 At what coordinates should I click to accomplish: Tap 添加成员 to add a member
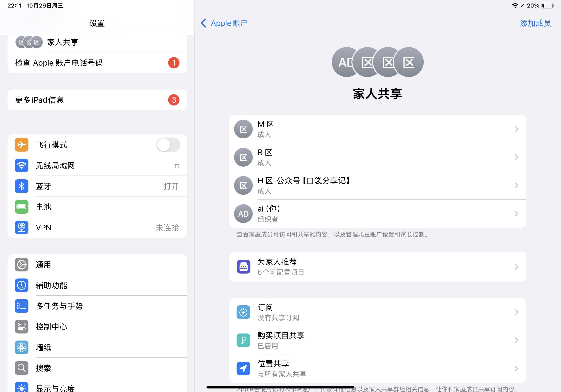(x=535, y=23)
